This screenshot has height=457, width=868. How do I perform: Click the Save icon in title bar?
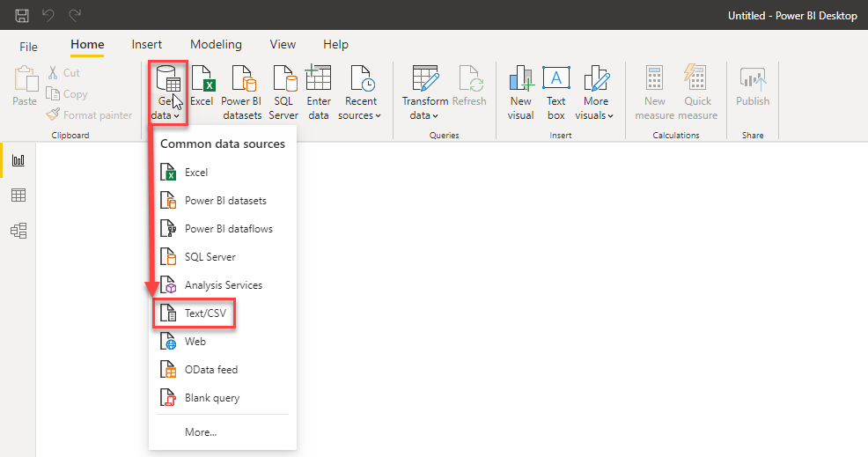pyautogui.click(x=22, y=15)
